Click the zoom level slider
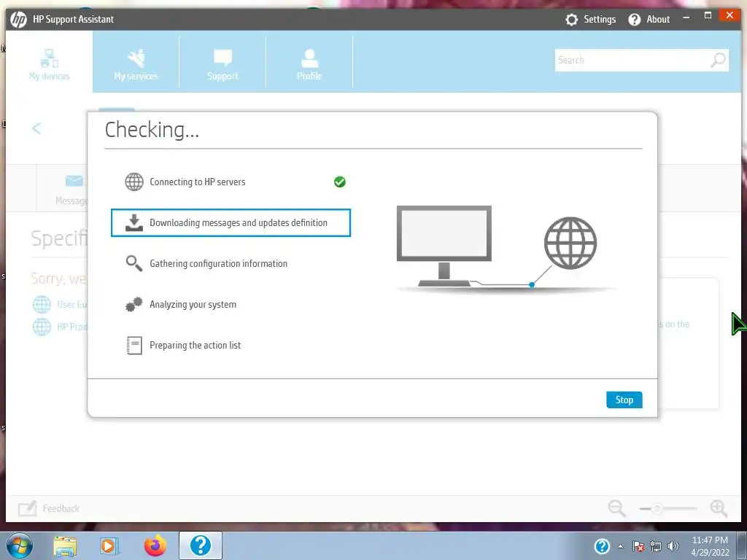This screenshot has width=747, height=560. pyautogui.click(x=668, y=508)
